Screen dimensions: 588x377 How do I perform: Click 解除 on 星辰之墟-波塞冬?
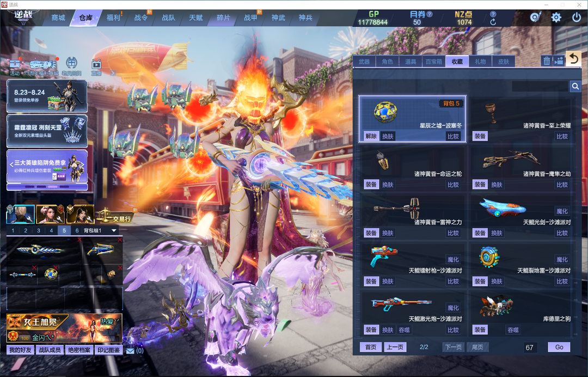point(371,136)
